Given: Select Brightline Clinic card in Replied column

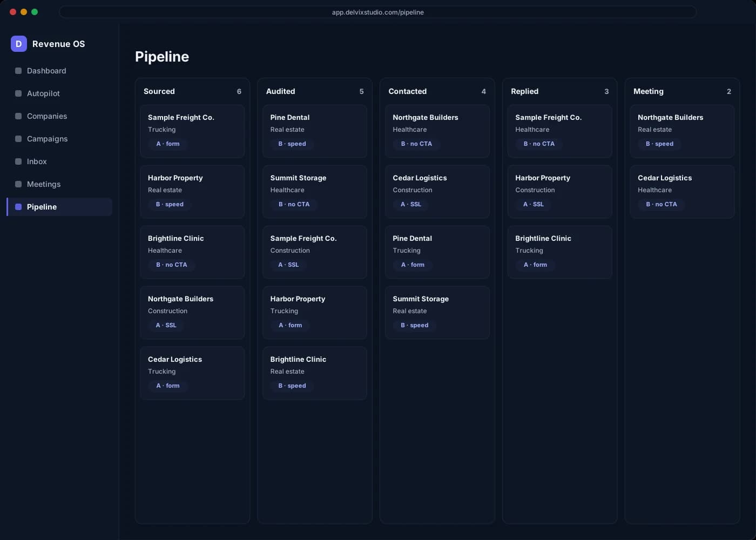Looking at the screenshot, I should (x=560, y=252).
